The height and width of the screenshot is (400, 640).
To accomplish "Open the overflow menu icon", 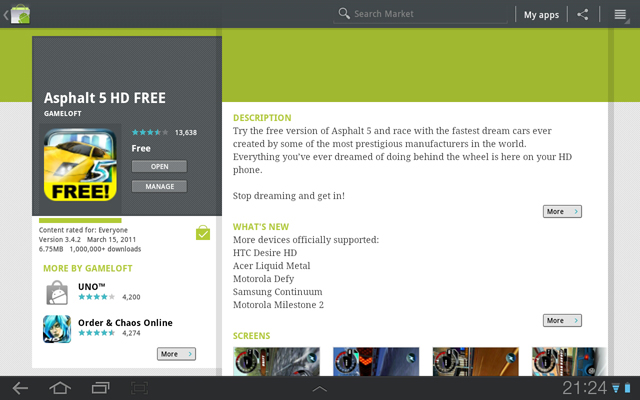I will (620, 15).
